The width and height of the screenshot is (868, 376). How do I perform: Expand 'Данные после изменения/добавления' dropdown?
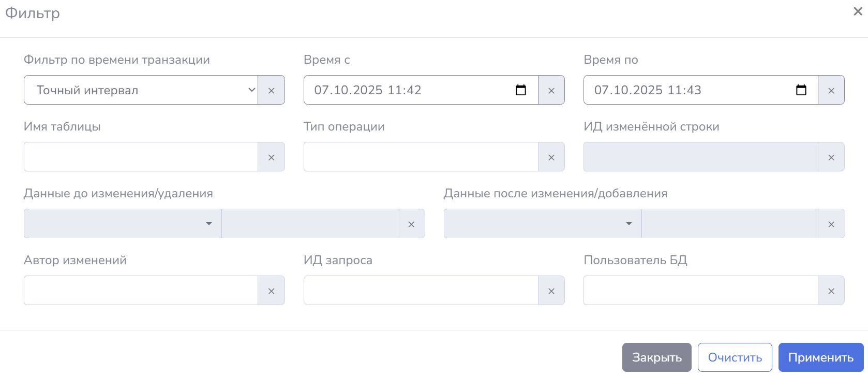click(542, 224)
